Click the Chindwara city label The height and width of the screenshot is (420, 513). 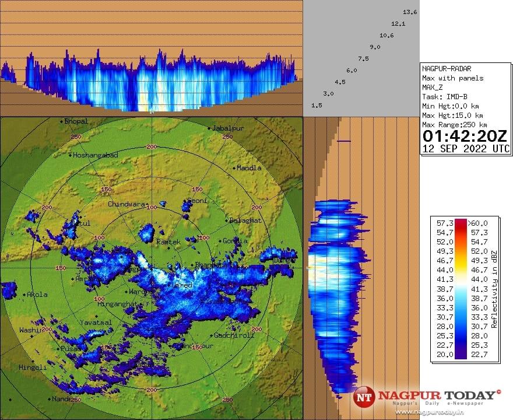click(x=127, y=203)
